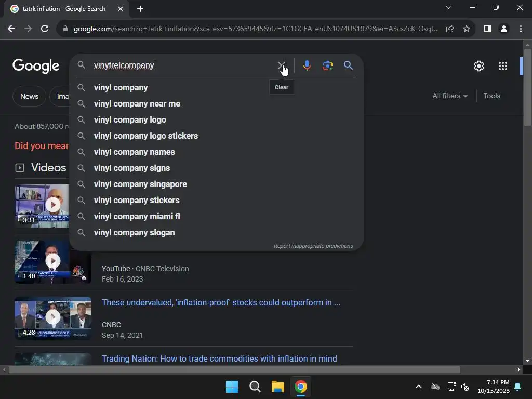Go forward to the next page
Screen dimensions: 532x399
click(x=28, y=29)
